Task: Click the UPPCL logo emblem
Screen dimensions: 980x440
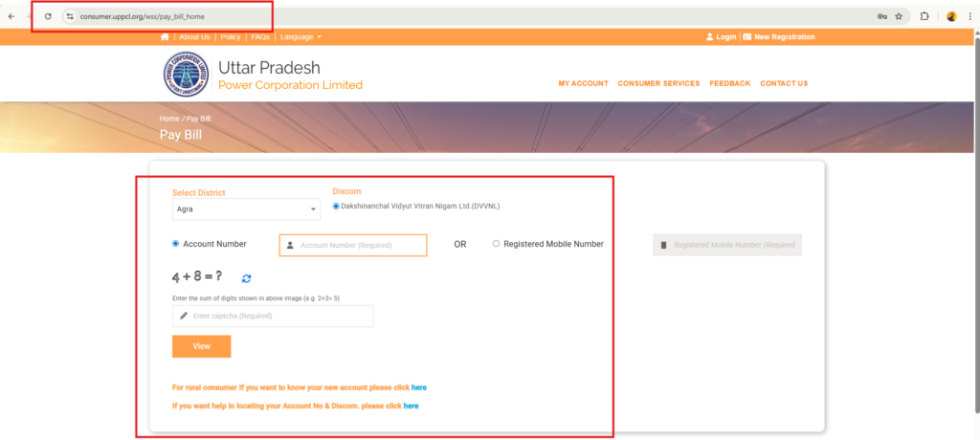Action: (187, 75)
